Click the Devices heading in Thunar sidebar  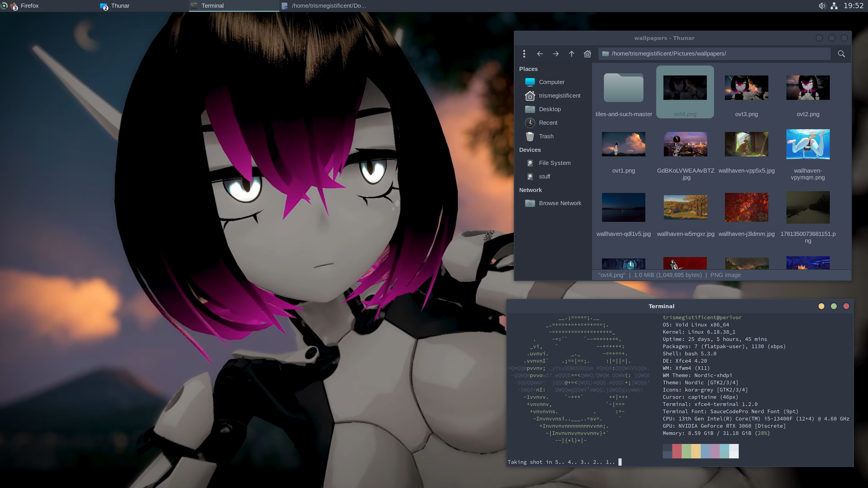click(530, 150)
